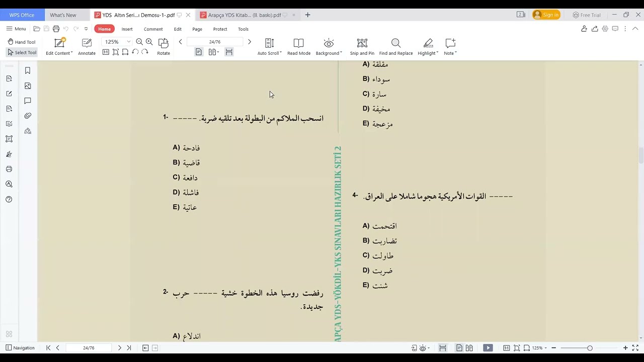Viewport: 644px width, 362px height.
Task: Switch to the Arapça YDS Kitabı PDF tab
Action: click(x=245, y=15)
